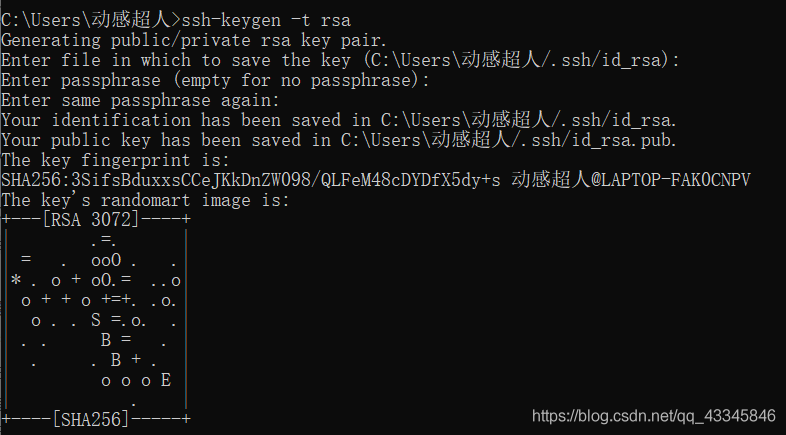Image resolution: width=786 pixels, height=435 pixels.
Task: Click the 'Enter same passphrase again' line
Action: click(140, 101)
